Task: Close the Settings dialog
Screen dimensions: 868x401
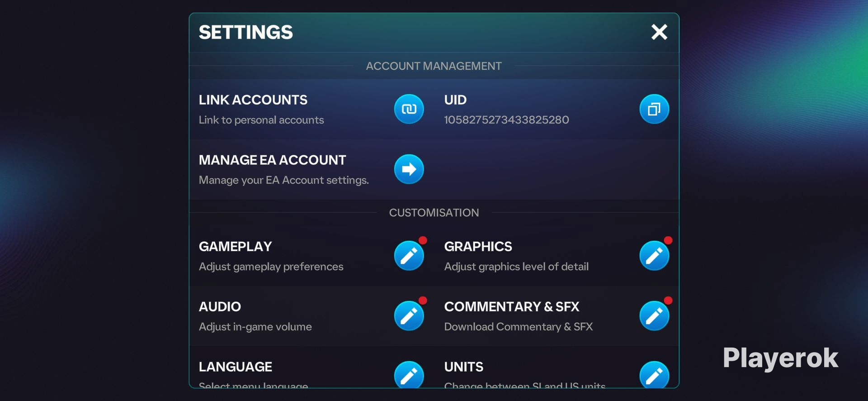Action: click(659, 32)
